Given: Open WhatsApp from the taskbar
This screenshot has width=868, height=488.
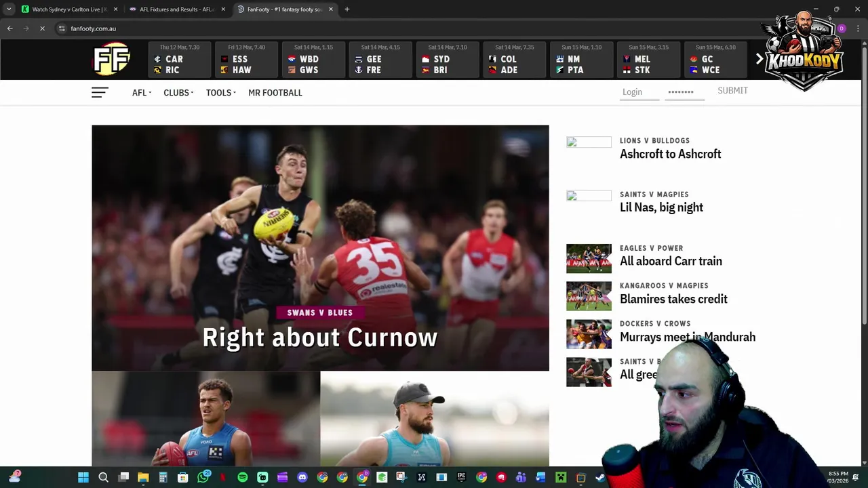Looking at the screenshot, I should coord(203,478).
